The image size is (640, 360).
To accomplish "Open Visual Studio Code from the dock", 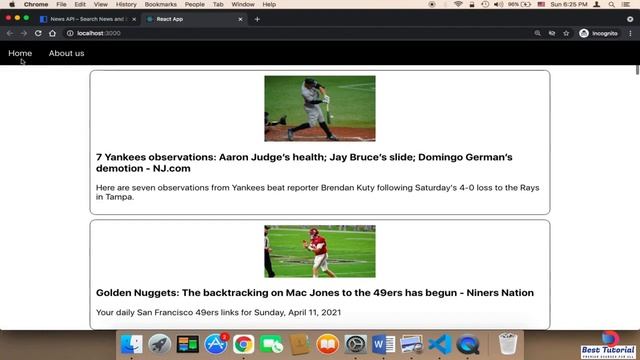I will click(x=440, y=344).
